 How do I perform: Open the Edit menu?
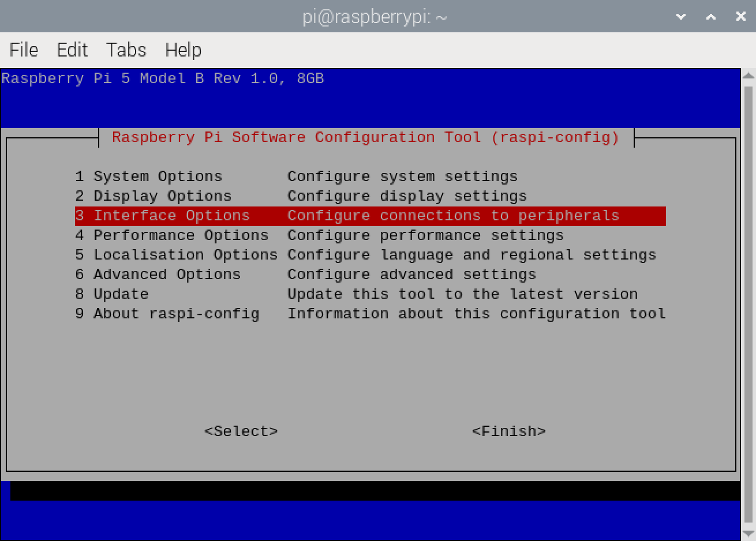click(72, 50)
